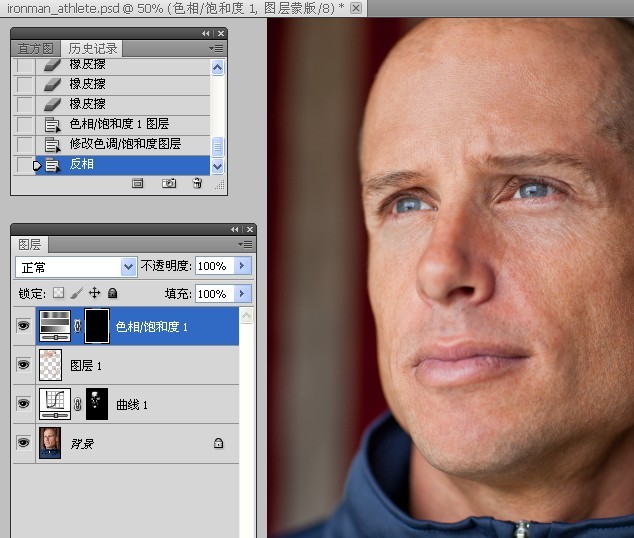Open the history panel flyout menu
The image size is (634, 538).
tap(216, 49)
